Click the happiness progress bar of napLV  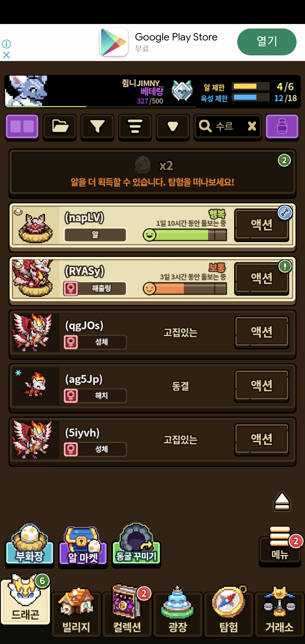tap(185, 235)
